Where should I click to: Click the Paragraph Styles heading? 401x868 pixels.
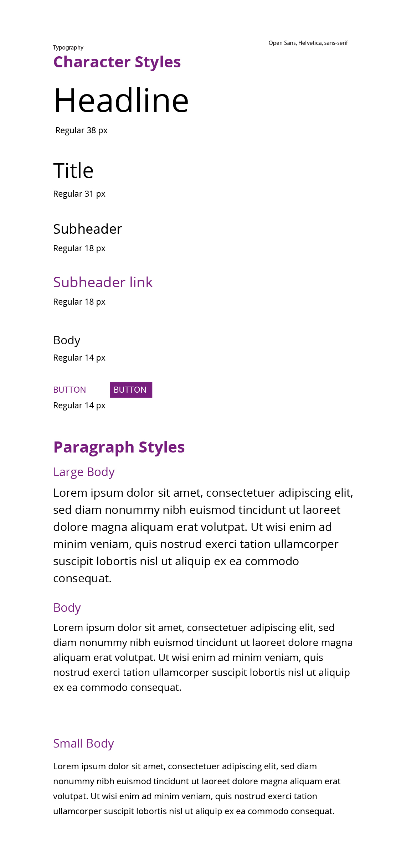[x=119, y=448]
